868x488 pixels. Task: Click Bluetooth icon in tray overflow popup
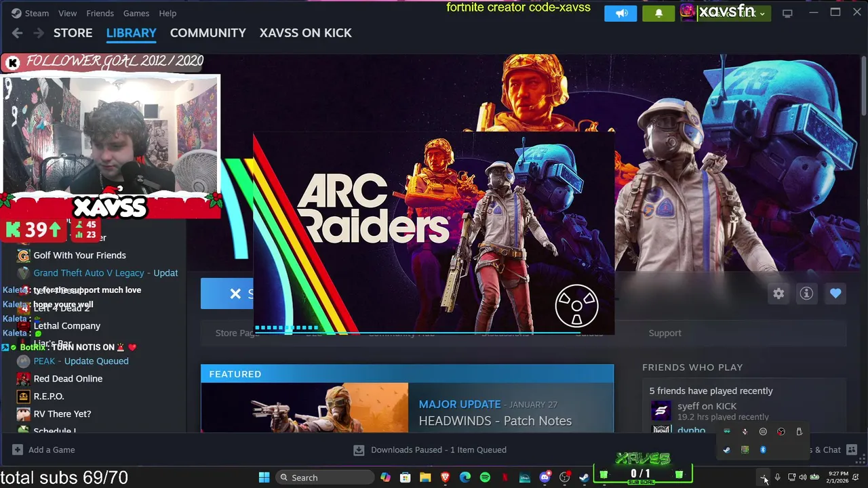(763, 450)
